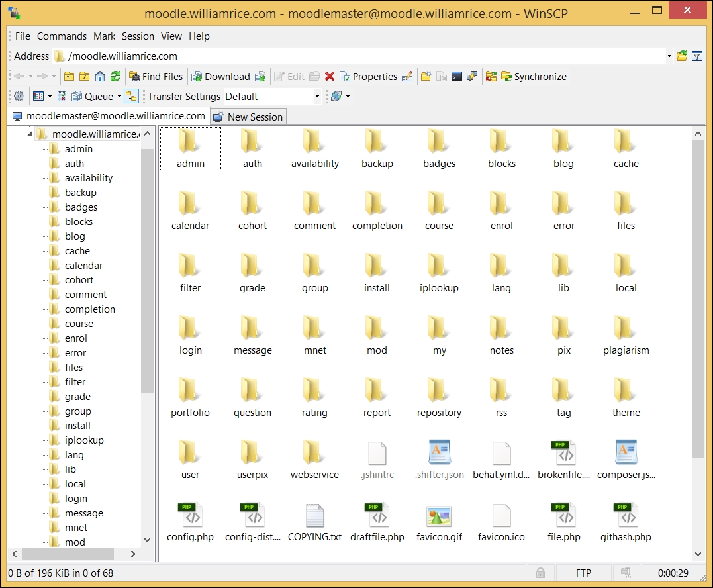Click the lock icon in status bar

coord(540,573)
